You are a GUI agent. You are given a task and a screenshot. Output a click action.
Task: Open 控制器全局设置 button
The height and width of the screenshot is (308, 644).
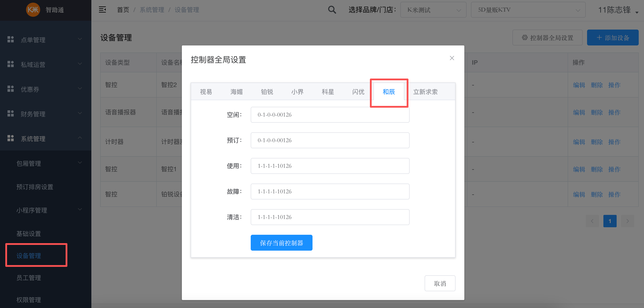[548, 38]
